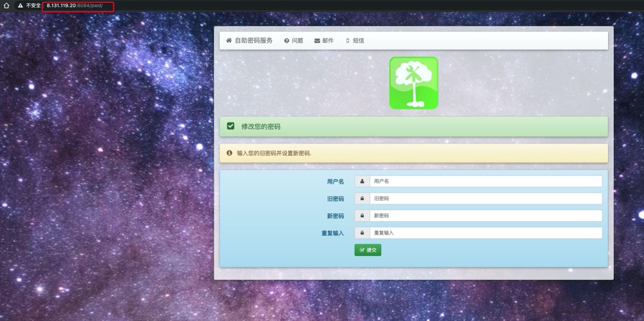Viewport: 644px width, 321px height.
Task: Click the 不安全 warning triangle icon
Action: 21,5
